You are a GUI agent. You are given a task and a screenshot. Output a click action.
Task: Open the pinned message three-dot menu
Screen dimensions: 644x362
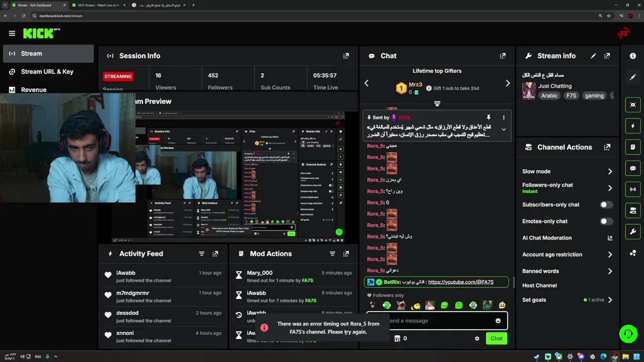[504, 118]
